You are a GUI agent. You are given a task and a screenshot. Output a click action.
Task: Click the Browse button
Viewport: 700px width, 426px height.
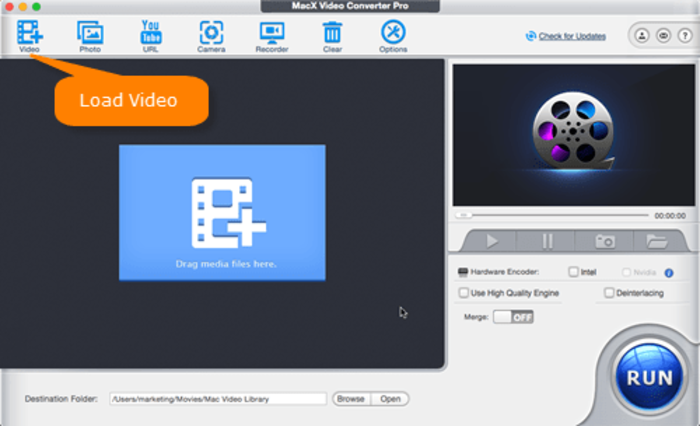(351, 399)
